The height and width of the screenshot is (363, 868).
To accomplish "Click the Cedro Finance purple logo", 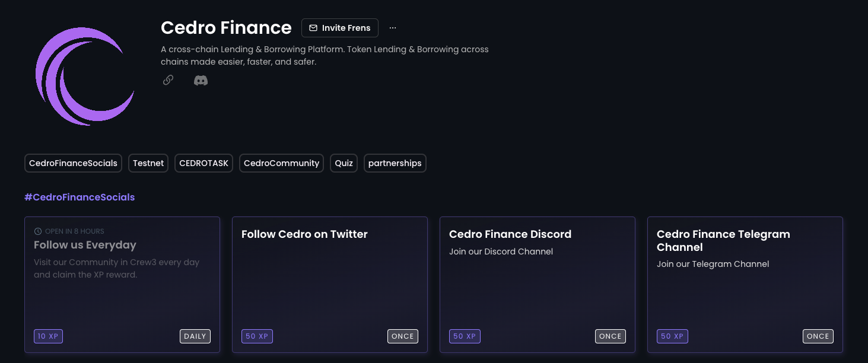I will click(85, 75).
